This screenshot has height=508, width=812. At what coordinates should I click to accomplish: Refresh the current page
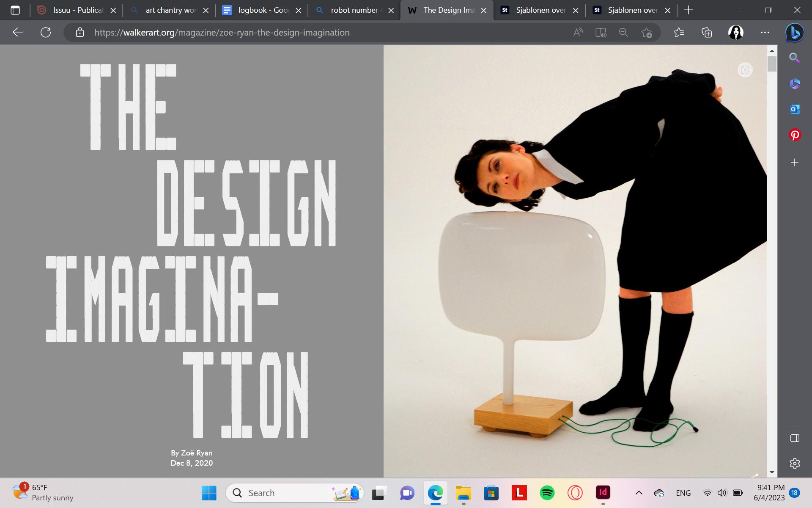pos(46,33)
